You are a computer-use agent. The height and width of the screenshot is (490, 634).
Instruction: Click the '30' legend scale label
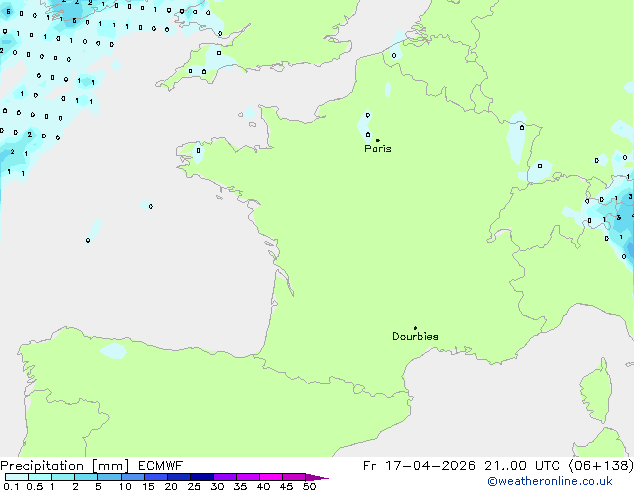(218, 486)
